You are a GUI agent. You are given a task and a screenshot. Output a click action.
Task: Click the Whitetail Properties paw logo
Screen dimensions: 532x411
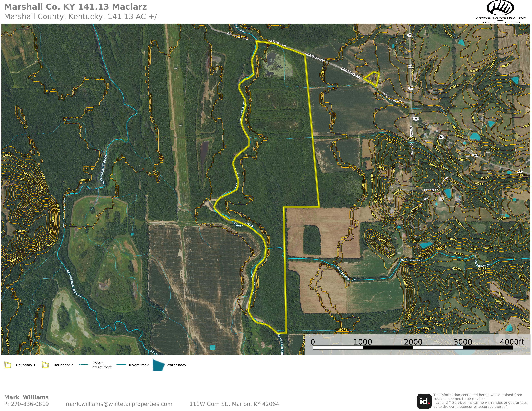[x=500, y=8]
